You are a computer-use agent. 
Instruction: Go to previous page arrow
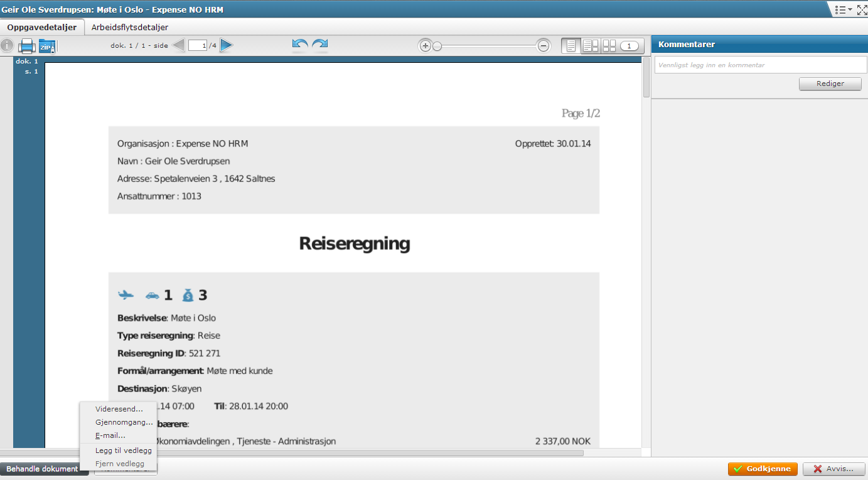click(179, 45)
